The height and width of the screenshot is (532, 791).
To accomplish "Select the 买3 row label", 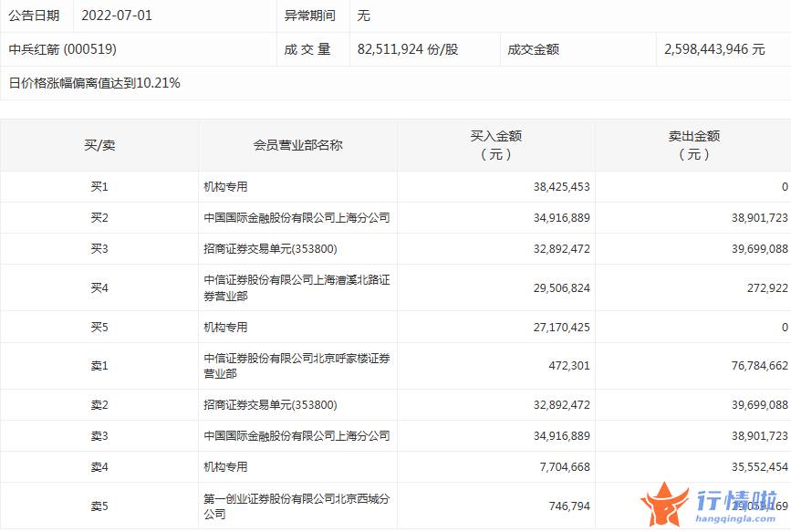I will 99,249.
